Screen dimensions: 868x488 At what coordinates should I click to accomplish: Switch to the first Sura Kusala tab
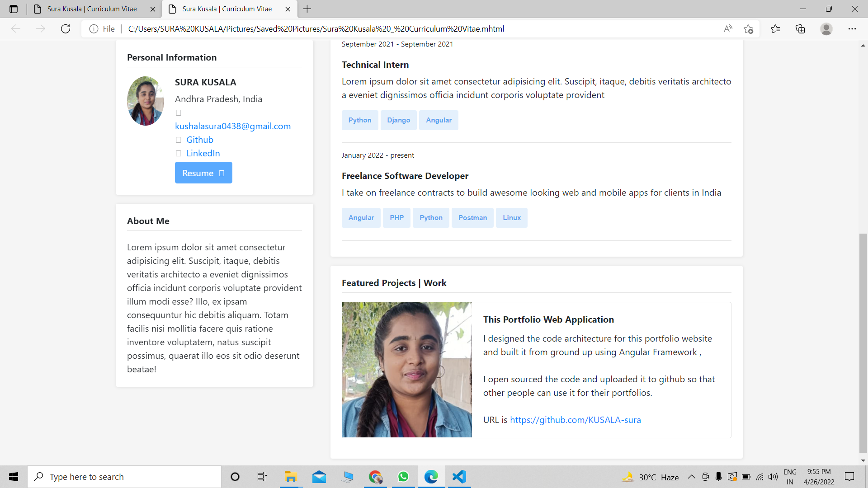pos(86,9)
